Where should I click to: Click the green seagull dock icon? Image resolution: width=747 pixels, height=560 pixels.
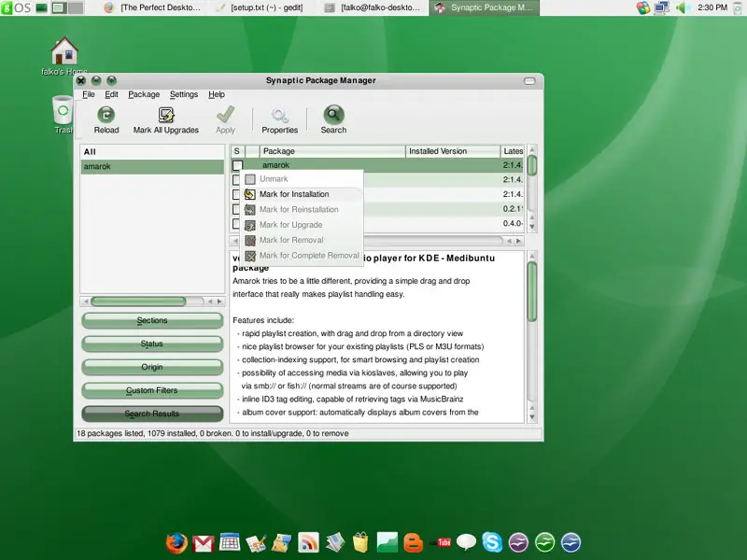(x=544, y=542)
